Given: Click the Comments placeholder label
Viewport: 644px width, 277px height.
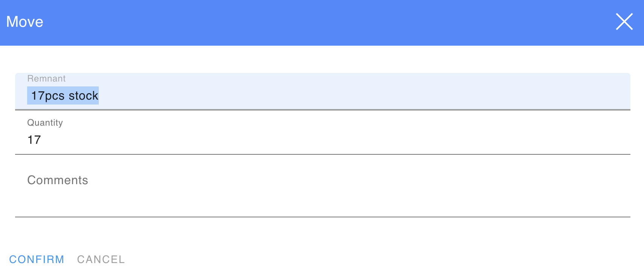Looking at the screenshot, I should click(58, 180).
